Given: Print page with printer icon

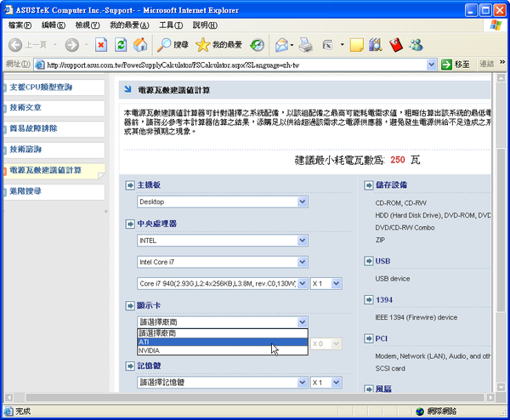Looking at the screenshot, I should [306, 45].
